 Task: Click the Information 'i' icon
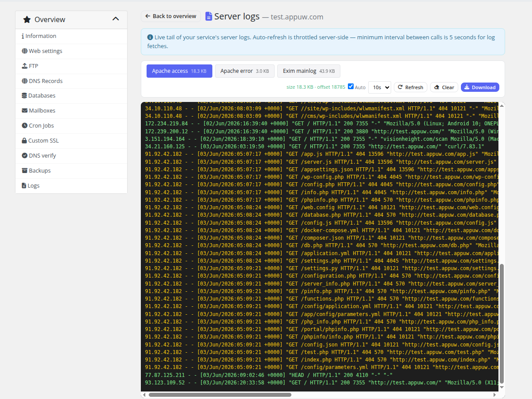pos(23,36)
